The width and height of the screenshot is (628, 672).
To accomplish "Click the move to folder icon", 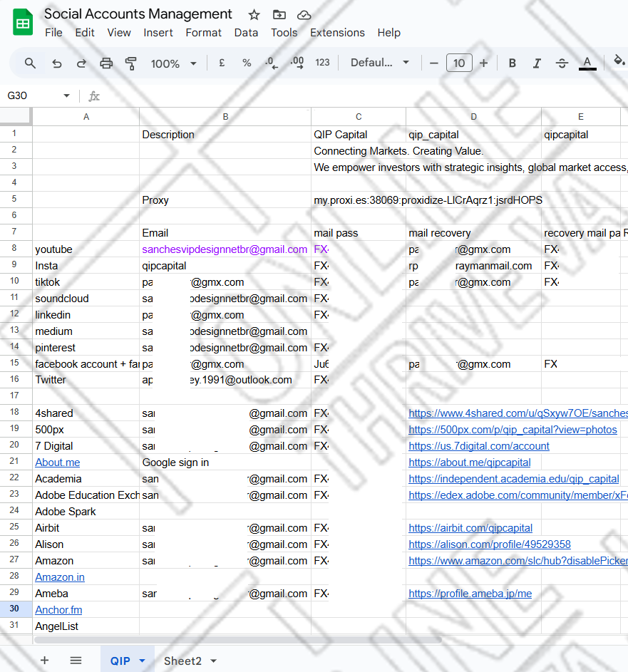I will 279,15.
